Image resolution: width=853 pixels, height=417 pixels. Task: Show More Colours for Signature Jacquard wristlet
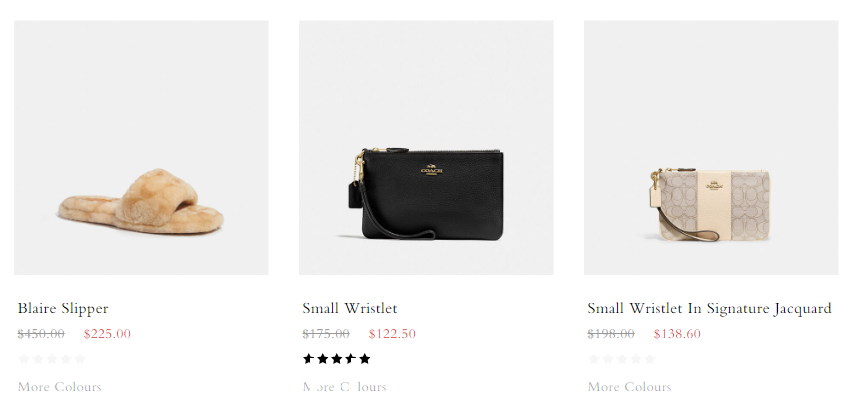[629, 387]
